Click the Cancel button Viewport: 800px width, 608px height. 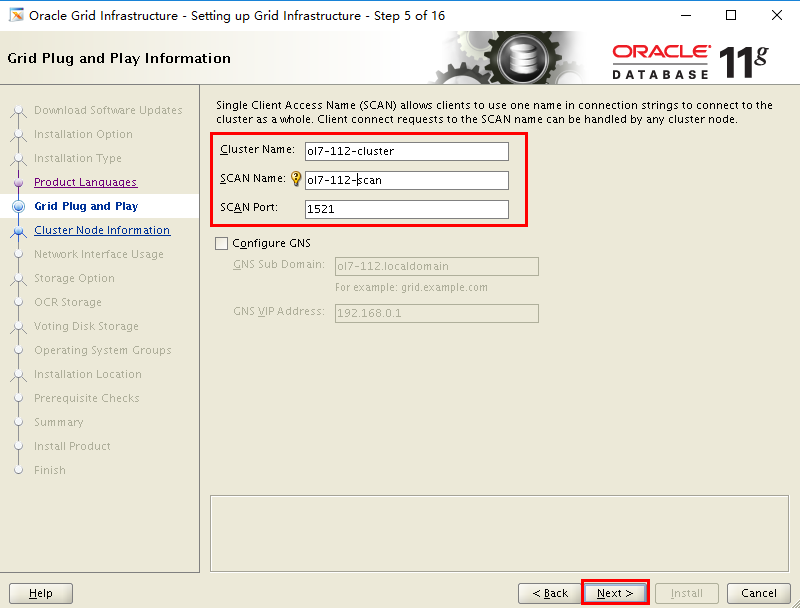pos(759,593)
